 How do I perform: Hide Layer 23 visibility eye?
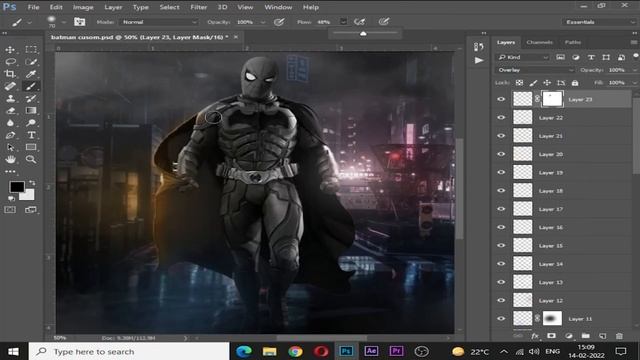click(501, 99)
